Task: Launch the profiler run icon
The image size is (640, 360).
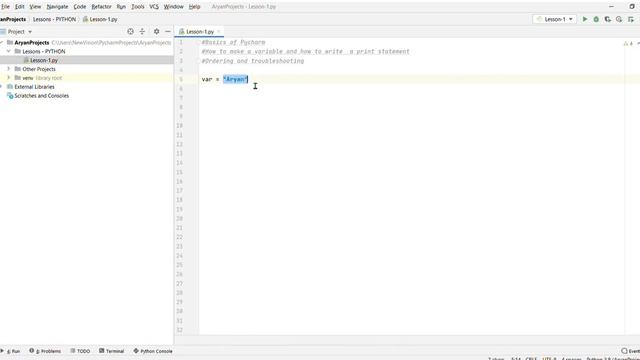Action: (619, 19)
